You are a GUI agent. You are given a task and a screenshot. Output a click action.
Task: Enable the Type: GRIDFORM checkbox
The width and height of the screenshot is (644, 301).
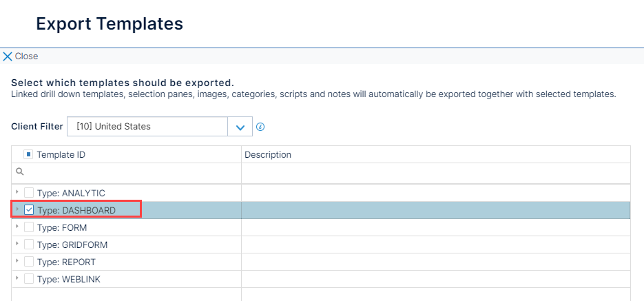29,245
